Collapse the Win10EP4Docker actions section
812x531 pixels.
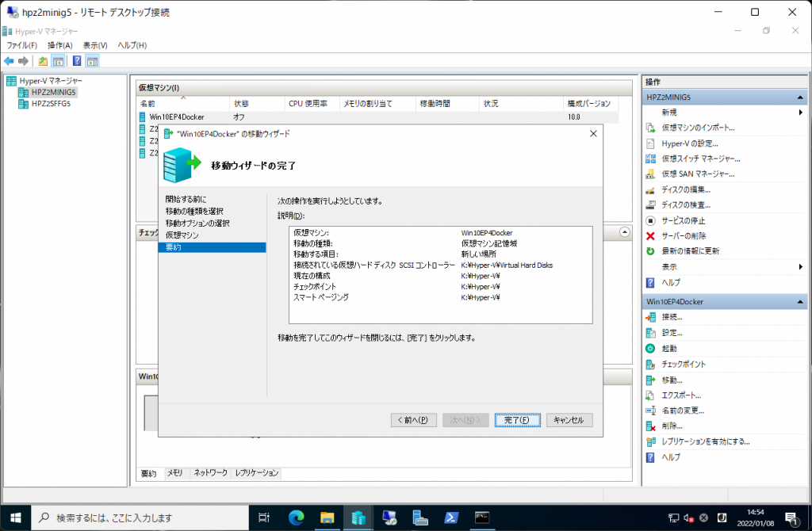click(799, 302)
